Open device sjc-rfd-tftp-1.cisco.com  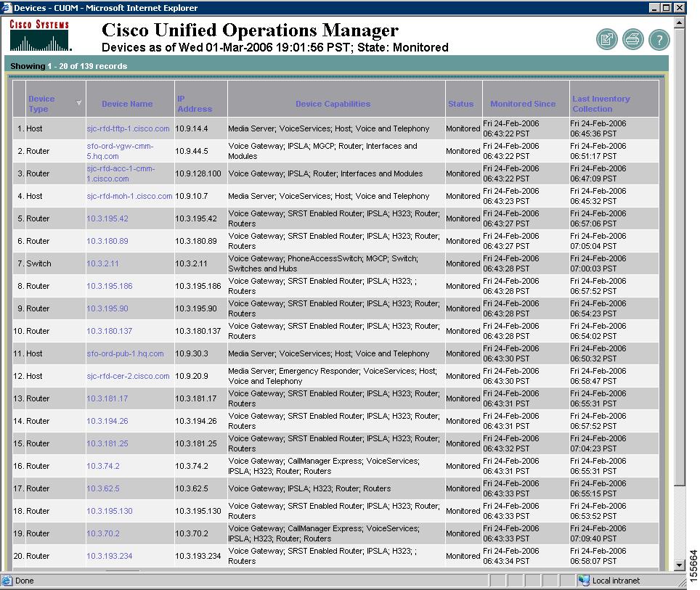(x=128, y=128)
